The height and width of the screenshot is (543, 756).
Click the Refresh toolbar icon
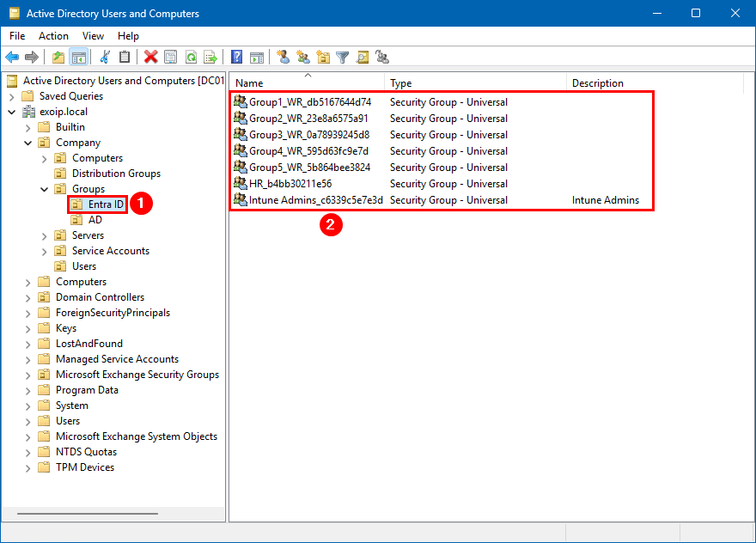click(191, 58)
